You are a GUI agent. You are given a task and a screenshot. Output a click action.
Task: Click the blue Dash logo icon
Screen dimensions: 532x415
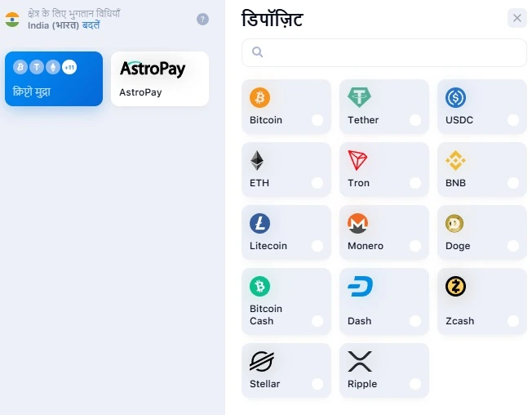click(x=361, y=286)
